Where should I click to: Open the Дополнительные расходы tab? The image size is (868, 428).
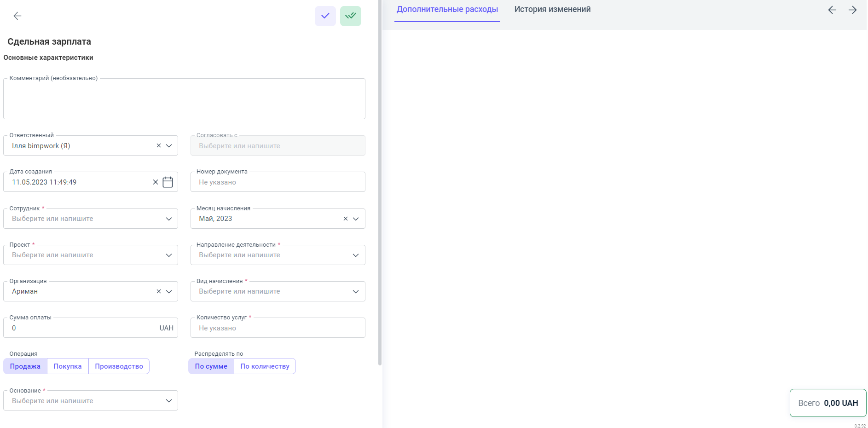447,10
